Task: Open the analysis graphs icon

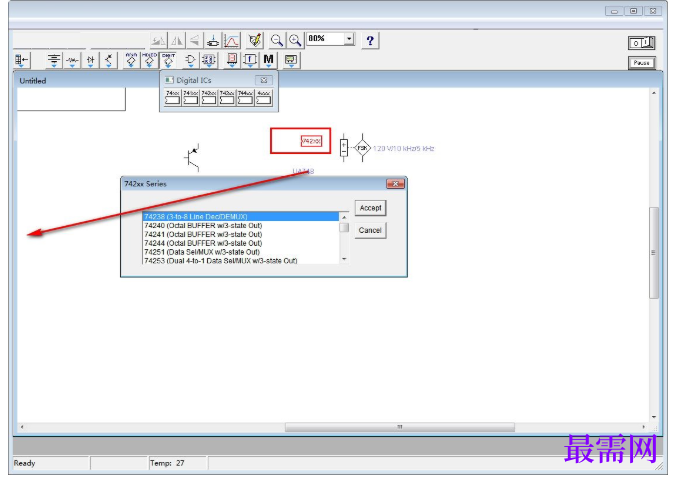Action: (x=232, y=41)
